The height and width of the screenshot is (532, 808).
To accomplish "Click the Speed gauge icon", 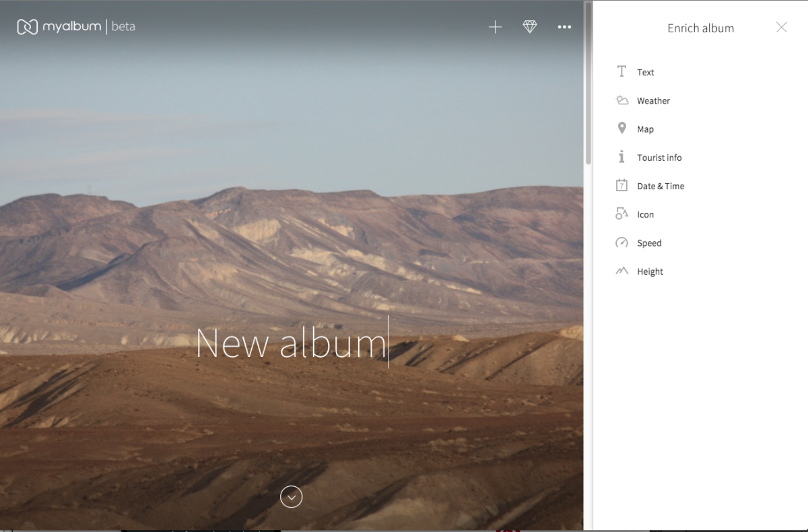I will (x=621, y=242).
